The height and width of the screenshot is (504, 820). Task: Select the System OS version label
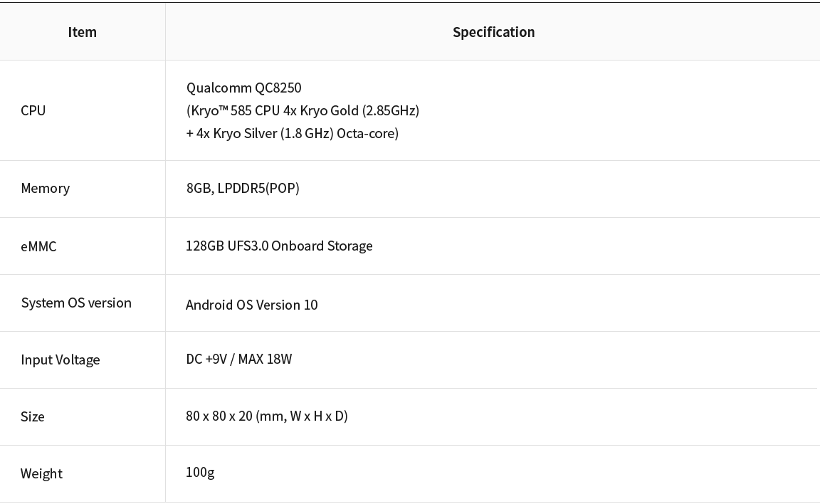(x=76, y=303)
